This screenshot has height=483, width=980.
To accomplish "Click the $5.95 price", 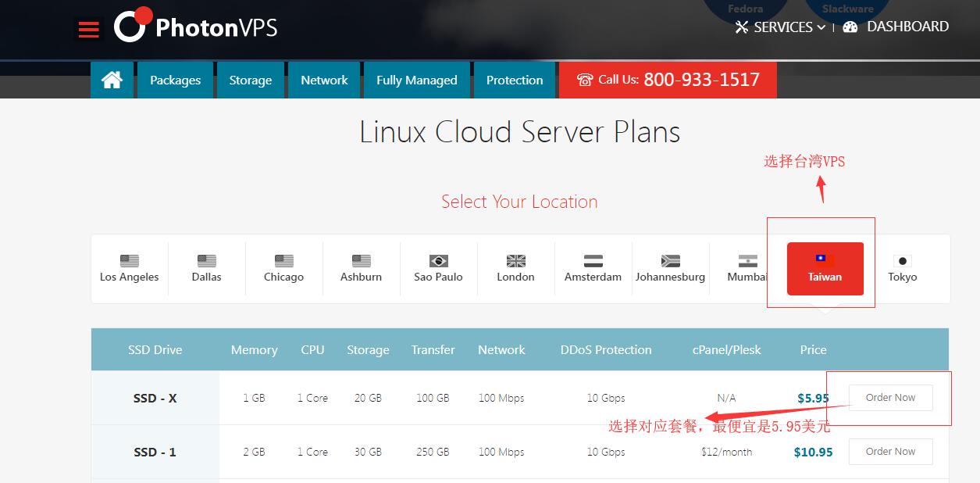I will pos(813,398).
